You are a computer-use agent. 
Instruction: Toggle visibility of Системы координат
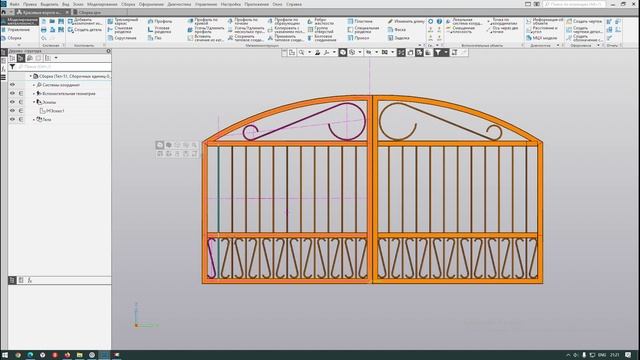tap(12, 85)
